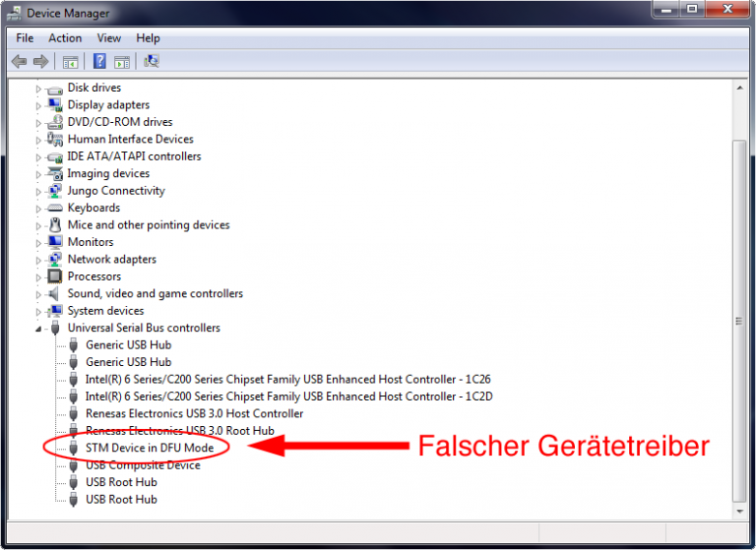Screen dimensions: 756x550
Task: Click the STM Device in DFU Mode icon
Action: pos(73,448)
